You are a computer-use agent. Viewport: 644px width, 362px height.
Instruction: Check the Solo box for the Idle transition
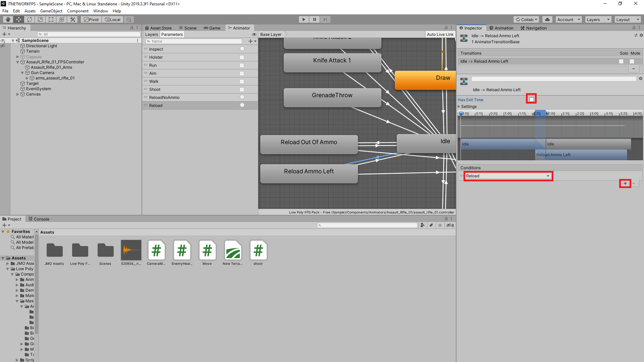click(x=622, y=61)
